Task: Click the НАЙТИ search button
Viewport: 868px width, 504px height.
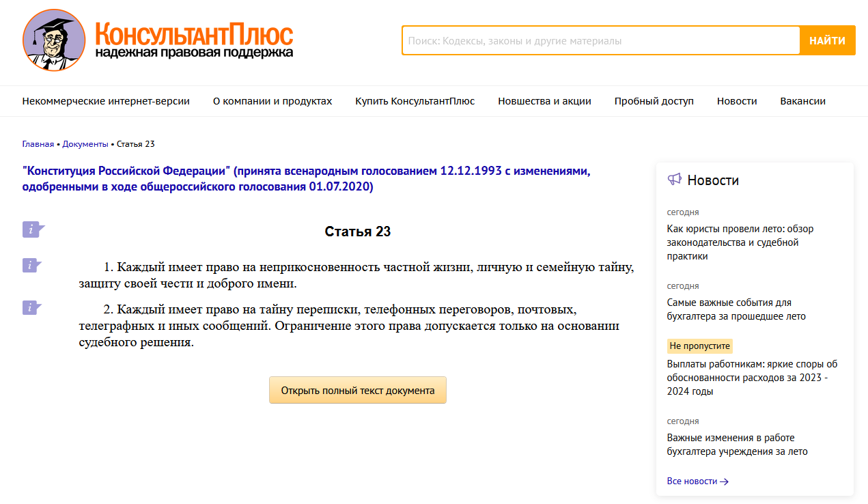Action: [828, 40]
